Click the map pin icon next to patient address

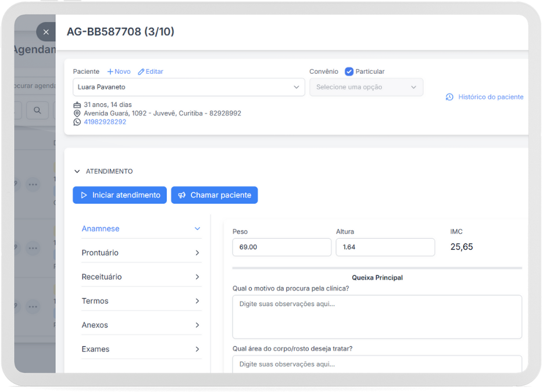pyautogui.click(x=77, y=113)
